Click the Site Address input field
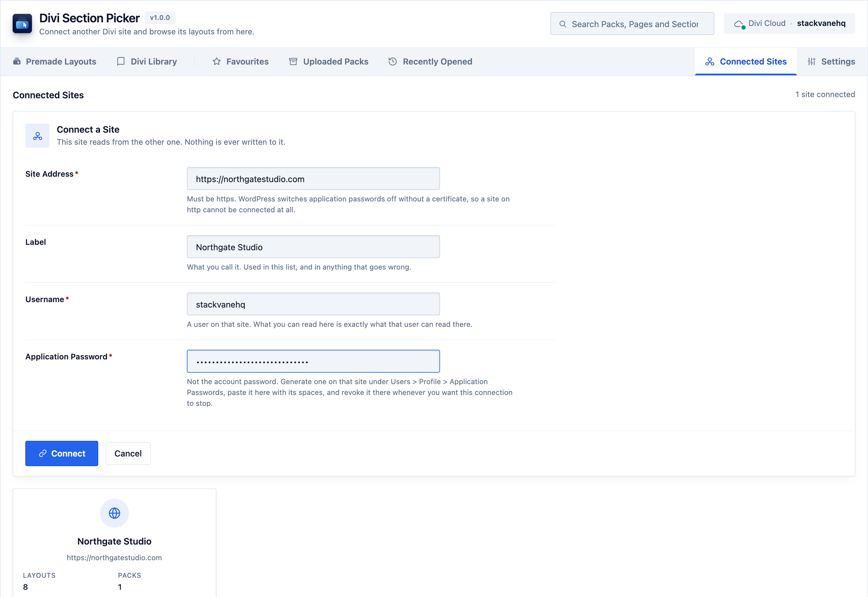 coord(313,179)
